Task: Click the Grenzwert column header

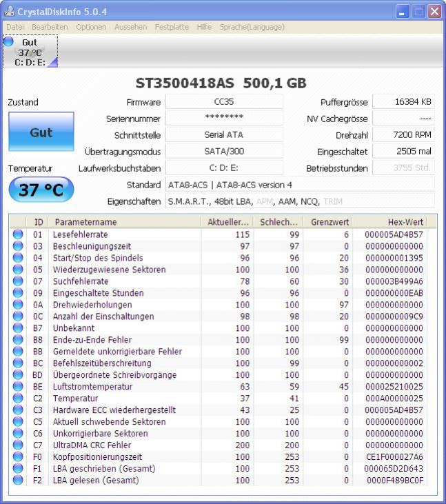Action: (328, 222)
